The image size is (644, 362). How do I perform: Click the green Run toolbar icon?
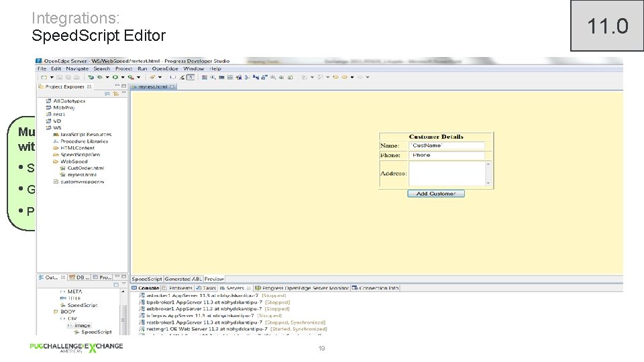[x=115, y=77]
